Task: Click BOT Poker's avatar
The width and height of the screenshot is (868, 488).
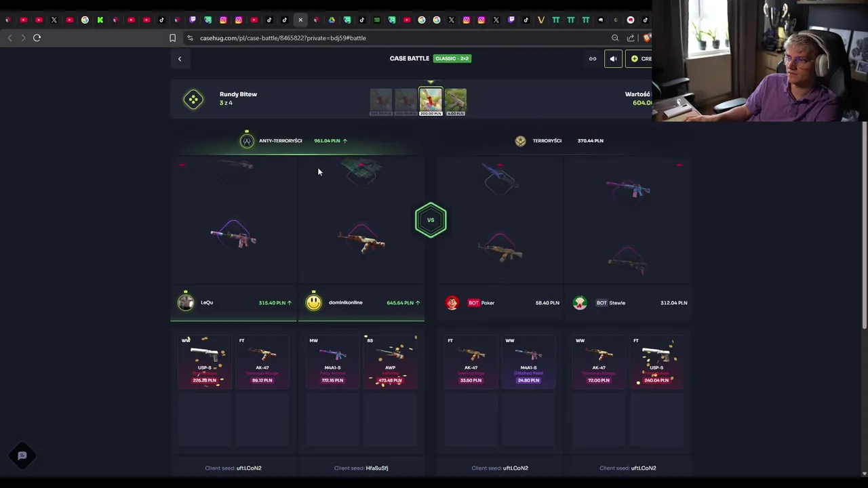Action: point(452,303)
